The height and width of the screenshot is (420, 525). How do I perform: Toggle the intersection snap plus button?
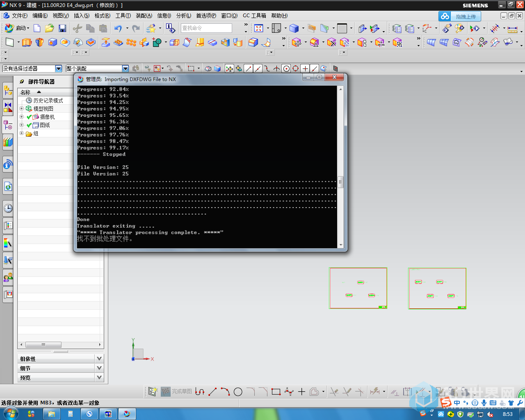click(x=305, y=68)
